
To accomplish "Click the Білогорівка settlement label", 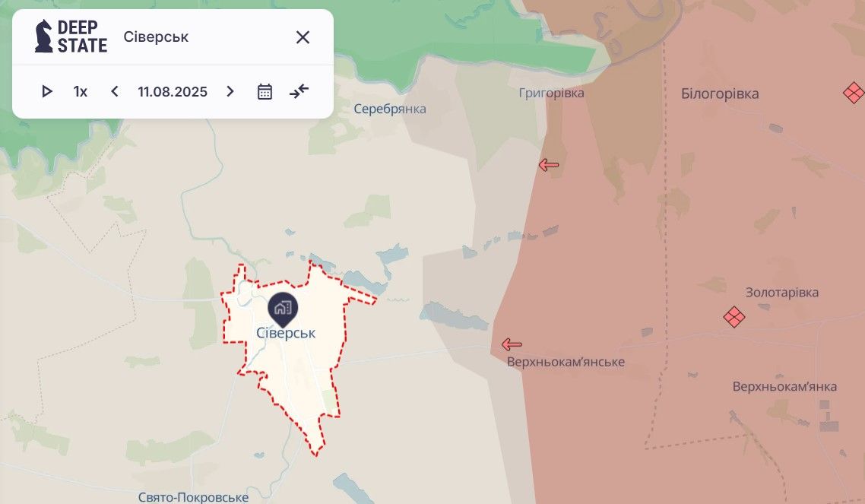I will (x=720, y=94).
